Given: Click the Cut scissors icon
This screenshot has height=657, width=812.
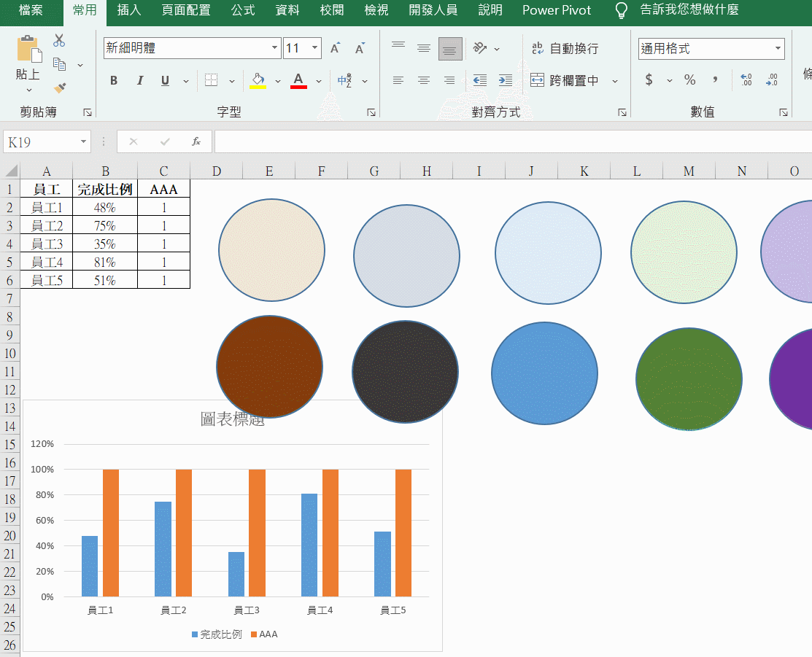Looking at the screenshot, I should pyautogui.click(x=59, y=40).
